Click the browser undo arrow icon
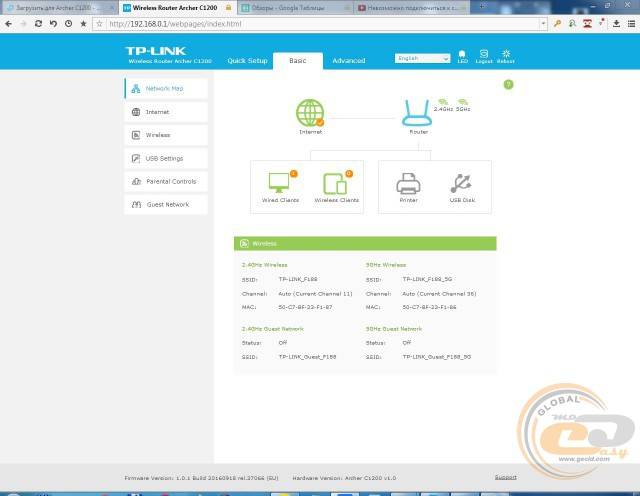 pos(53,24)
